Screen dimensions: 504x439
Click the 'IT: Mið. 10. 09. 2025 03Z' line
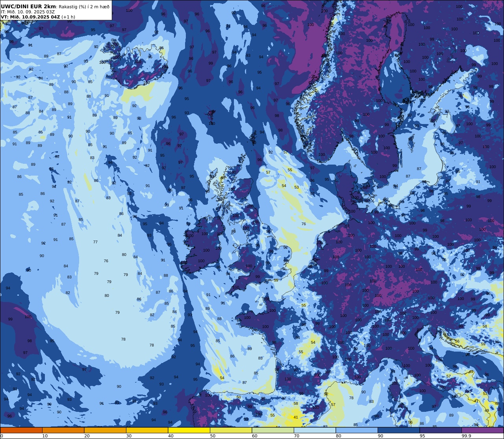click(28, 12)
